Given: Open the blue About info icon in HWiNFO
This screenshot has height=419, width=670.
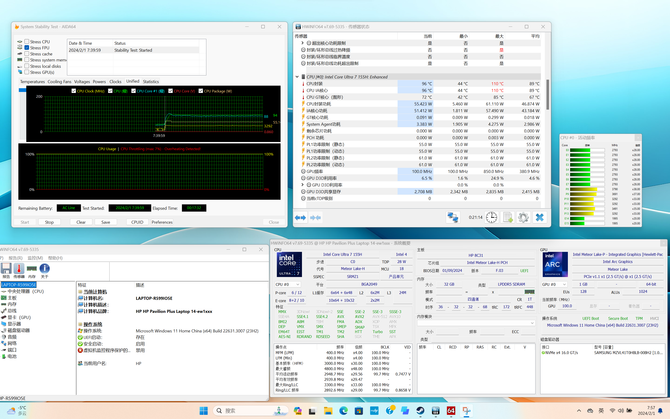Looking at the screenshot, I should pyautogui.click(x=44, y=268).
